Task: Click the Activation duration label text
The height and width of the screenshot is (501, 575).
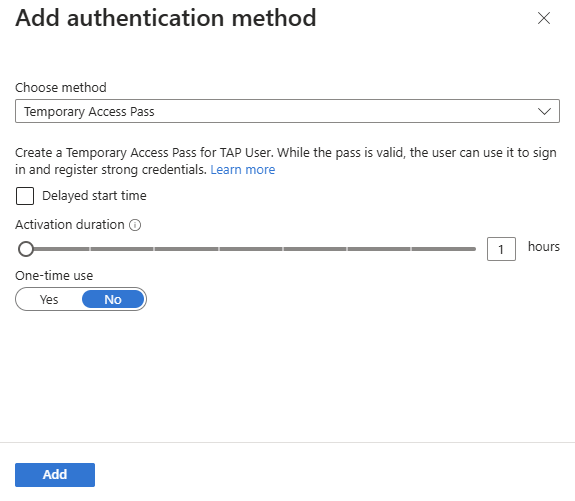Action: 70,224
